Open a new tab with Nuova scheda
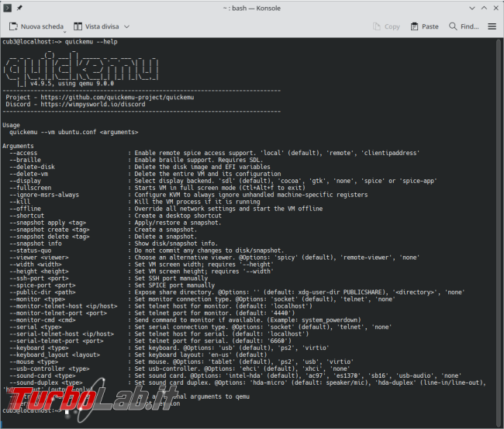Screen dimensions: 504x429 [36, 26]
